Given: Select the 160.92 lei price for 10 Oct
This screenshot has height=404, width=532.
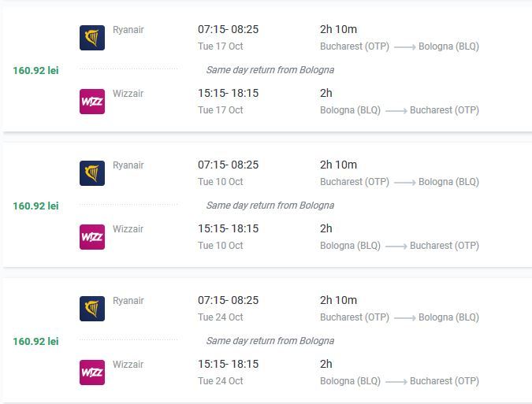Looking at the screenshot, I should pyautogui.click(x=35, y=206).
